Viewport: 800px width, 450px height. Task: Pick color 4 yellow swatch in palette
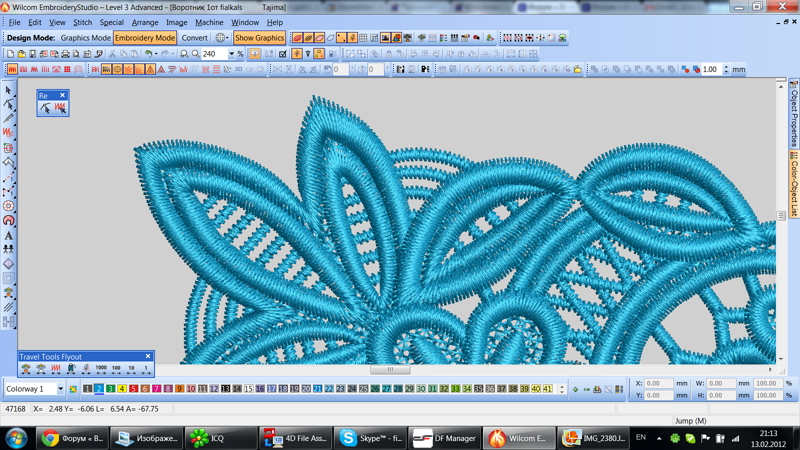[x=122, y=389]
